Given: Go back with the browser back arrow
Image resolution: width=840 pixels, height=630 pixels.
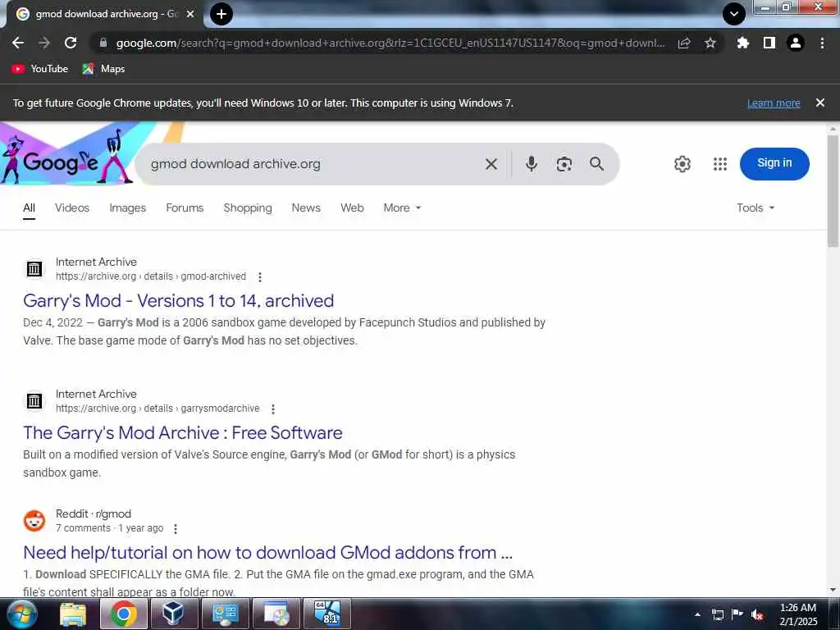Looking at the screenshot, I should (x=18, y=43).
